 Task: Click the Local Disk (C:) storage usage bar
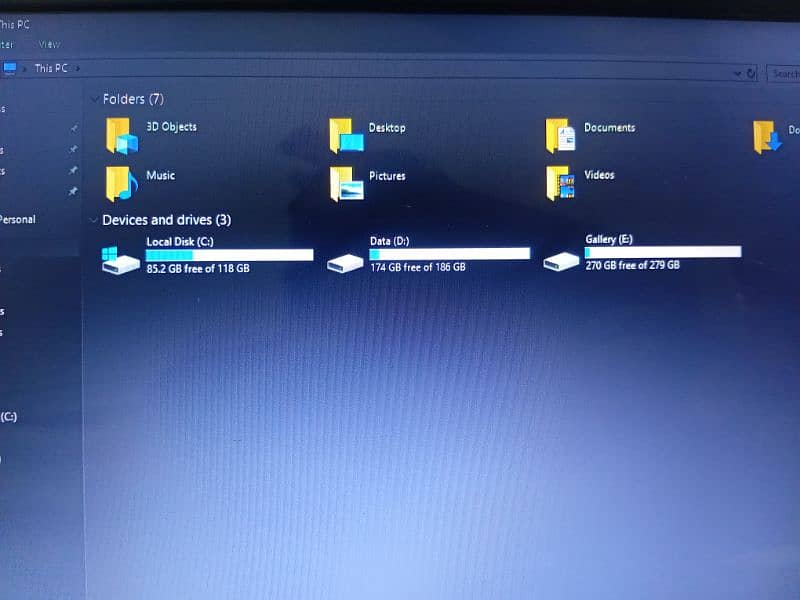point(229,255)
